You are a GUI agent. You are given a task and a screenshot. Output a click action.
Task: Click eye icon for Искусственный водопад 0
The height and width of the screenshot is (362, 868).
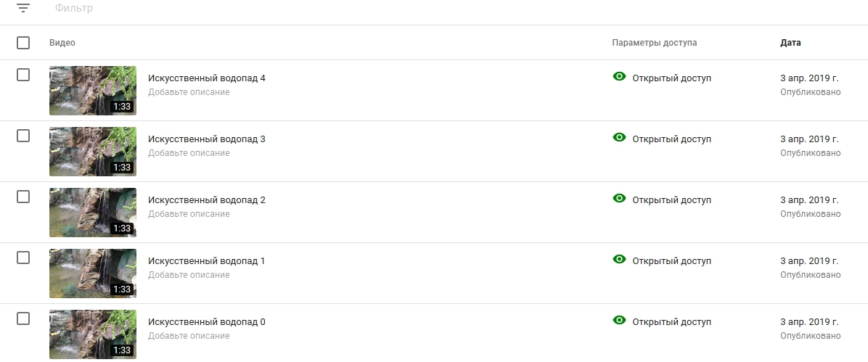[x=619, y=321]
